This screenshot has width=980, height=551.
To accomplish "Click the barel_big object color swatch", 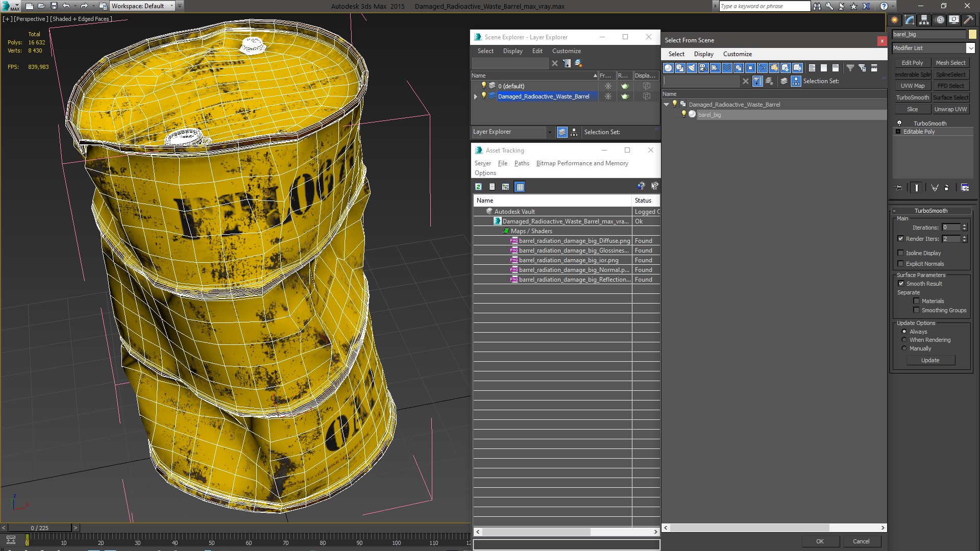I will [972, 34].
